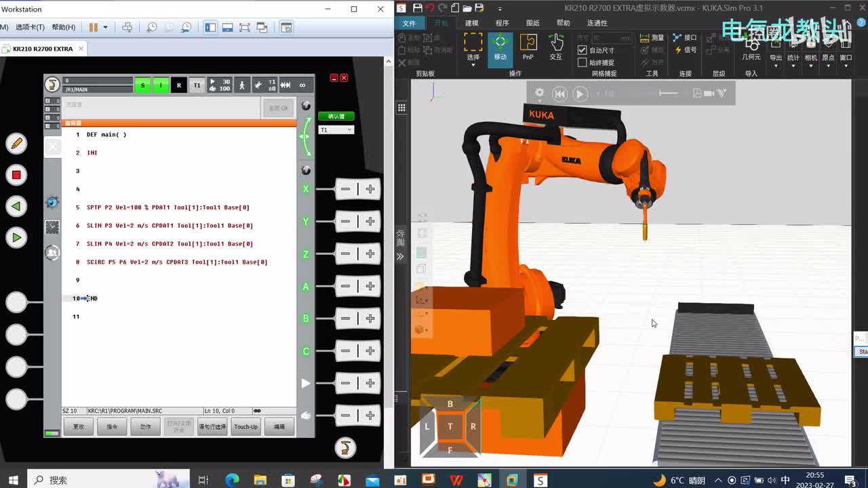Uncheck the auto size checkbox
Screen dimensions: 868x488
pyautogui.click(x=582, y=50)
